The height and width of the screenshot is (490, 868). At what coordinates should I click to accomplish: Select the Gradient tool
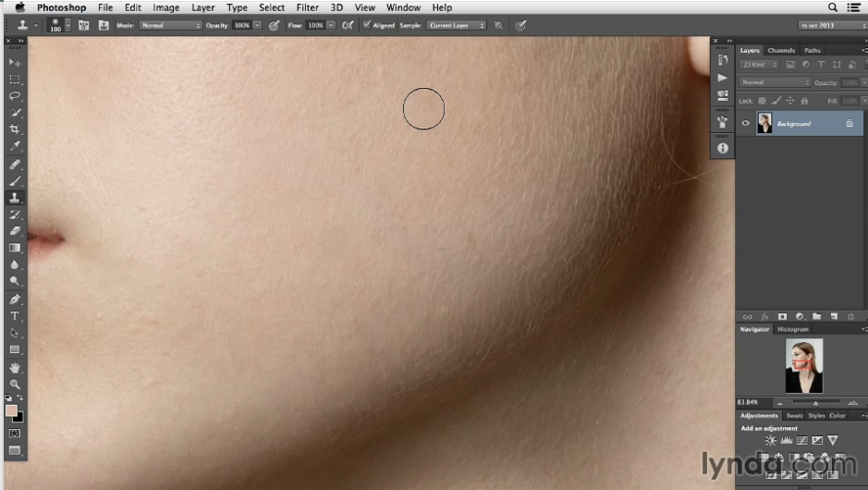tap(15, 248)
